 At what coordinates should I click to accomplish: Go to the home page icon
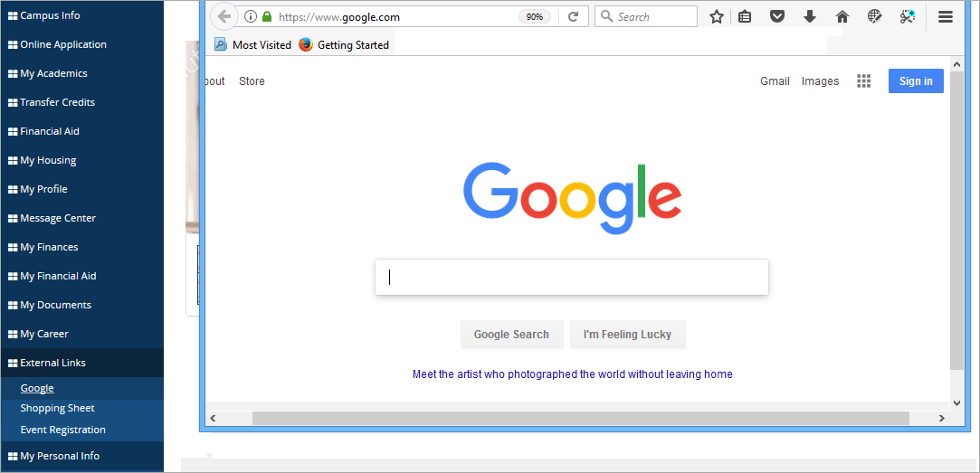pos(842,17)
